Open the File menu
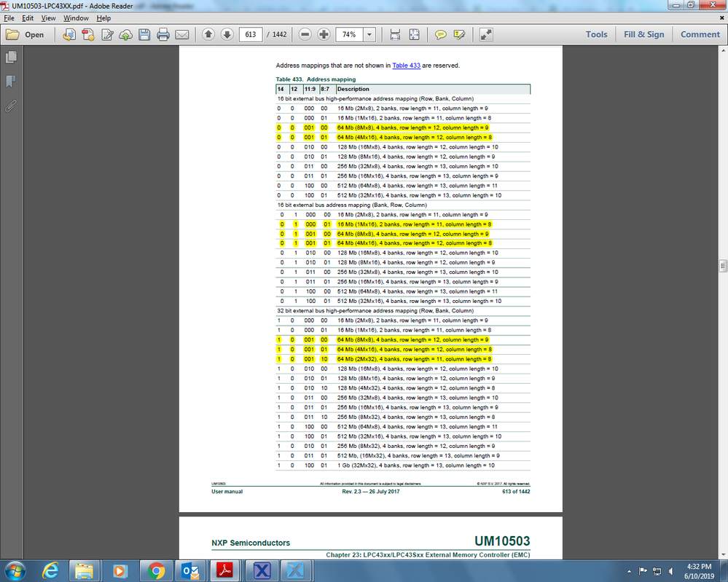Viewport: 728px width, 582px height. 9,18
